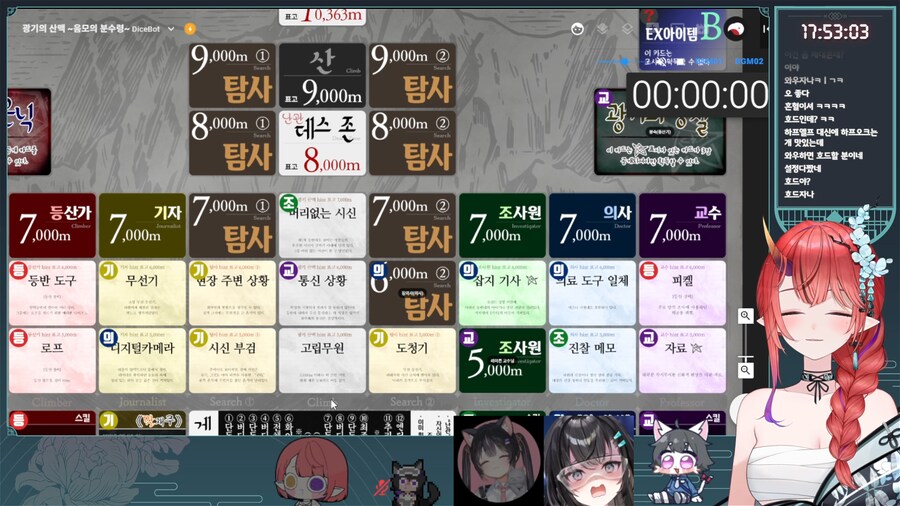Click the 산 9,000m card
The width and height of the screenshot is (900, 506).
coord(322,75)
